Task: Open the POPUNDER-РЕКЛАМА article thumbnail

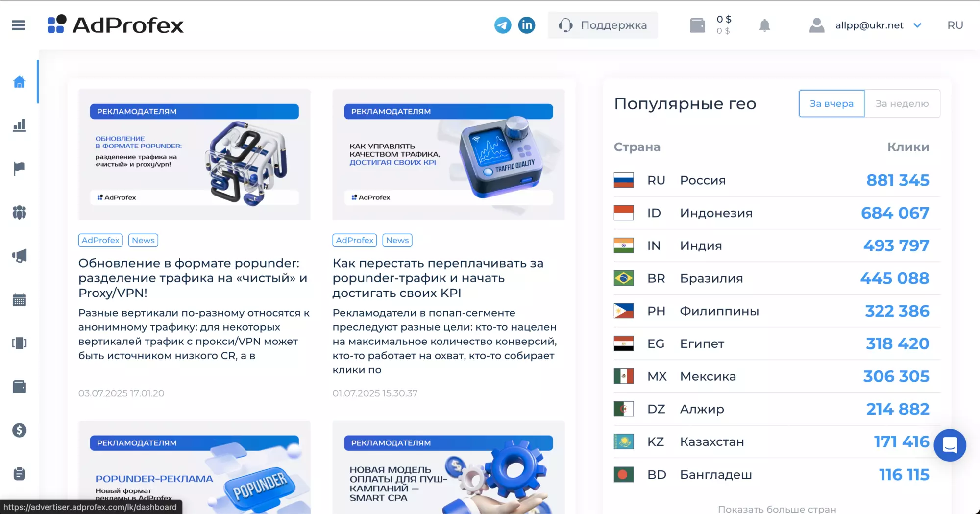Action: pos(195,467)
